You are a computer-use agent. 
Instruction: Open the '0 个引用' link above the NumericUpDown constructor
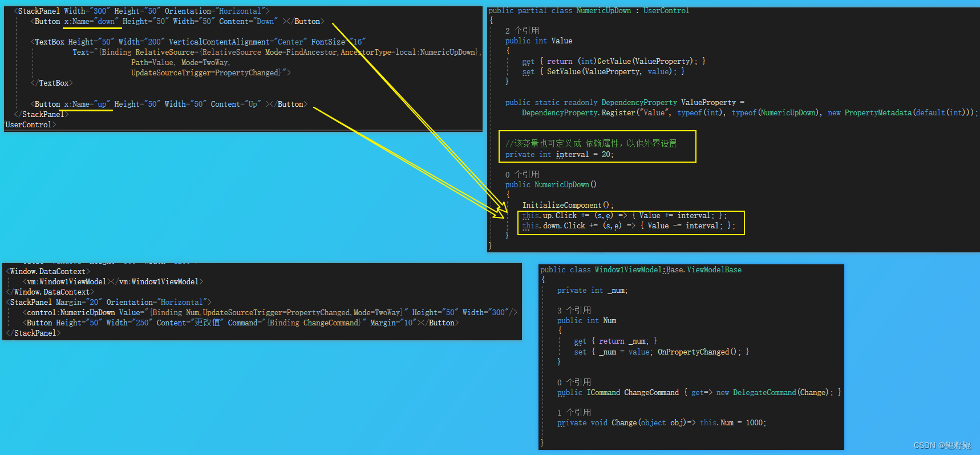click(x=522, y=174)
